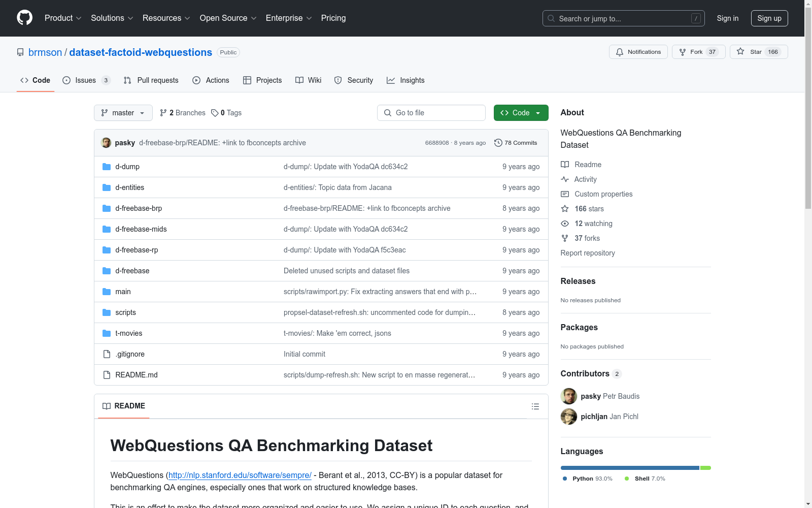Click the fork icon beside 37 forks
Image resolution: width=812 pixels, height=508 pixels.
pyautogui.click(x=565, y=238)
